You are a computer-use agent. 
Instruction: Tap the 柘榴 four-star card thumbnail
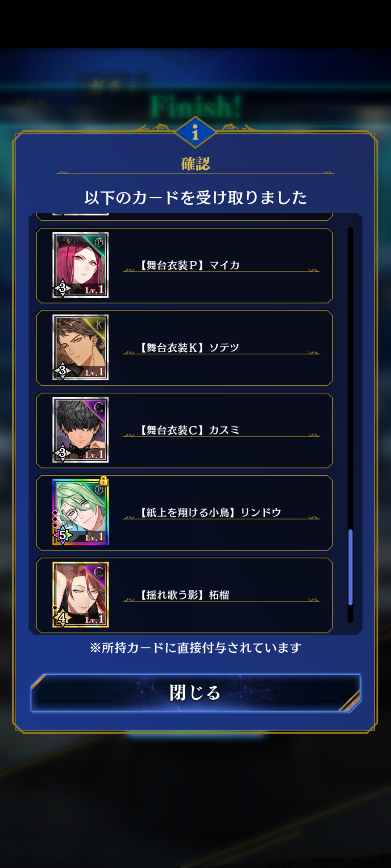[x=80, y=595]
